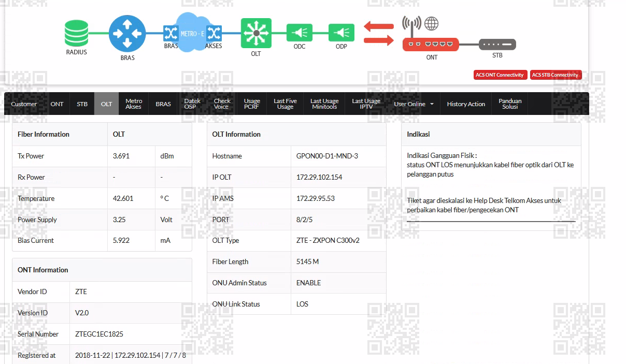
Task: Open the Last Usage Minitools tab
Action: point(324,104)
